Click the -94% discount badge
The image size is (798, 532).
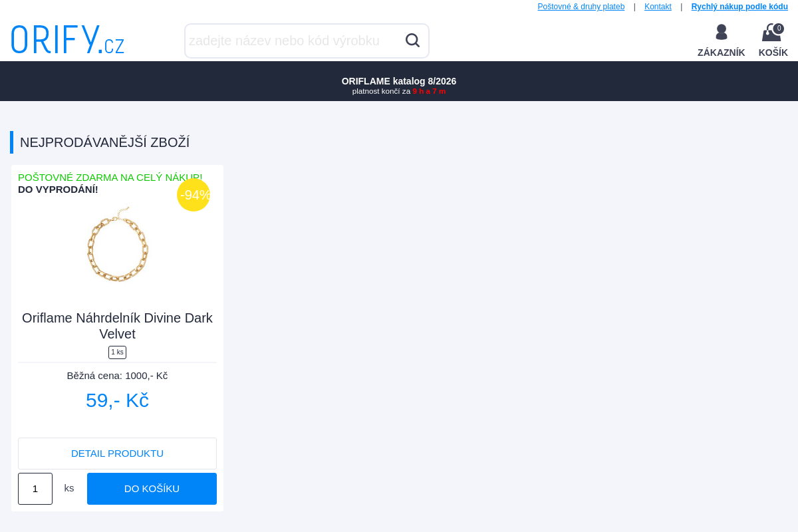[194, 195]
